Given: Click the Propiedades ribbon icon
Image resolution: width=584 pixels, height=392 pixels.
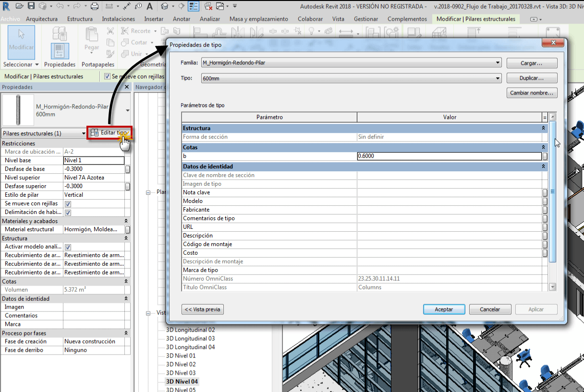Looking at the screenshot, I should click(60, 51).
